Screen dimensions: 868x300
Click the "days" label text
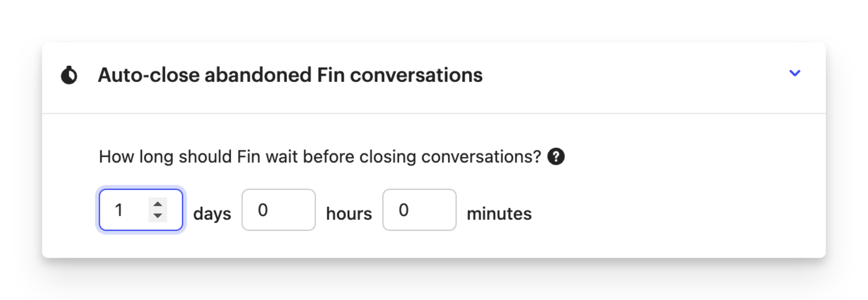pyautogui.click(x=212, y=214)
